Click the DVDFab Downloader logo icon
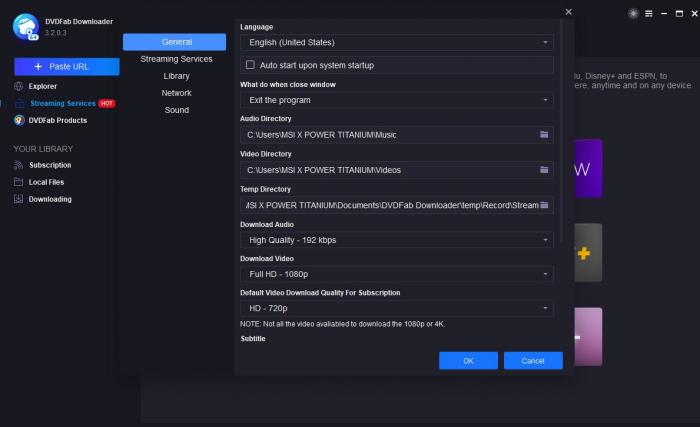700x427 pixels. pos(26,27)
